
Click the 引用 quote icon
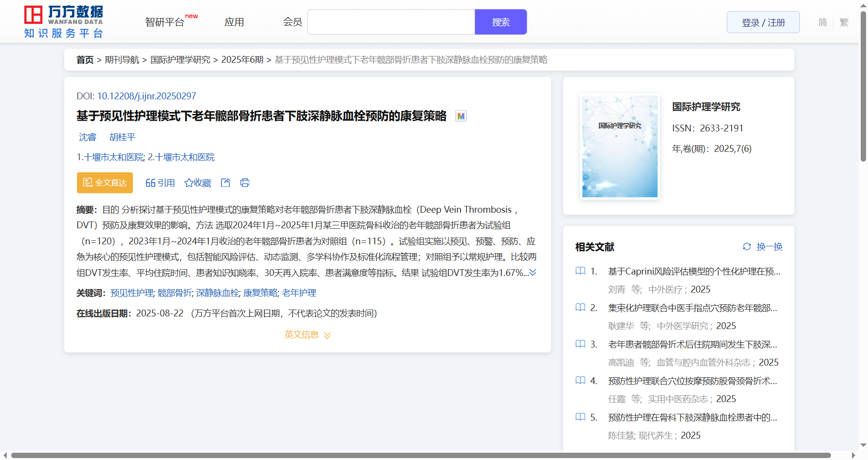tap(150, 183)
